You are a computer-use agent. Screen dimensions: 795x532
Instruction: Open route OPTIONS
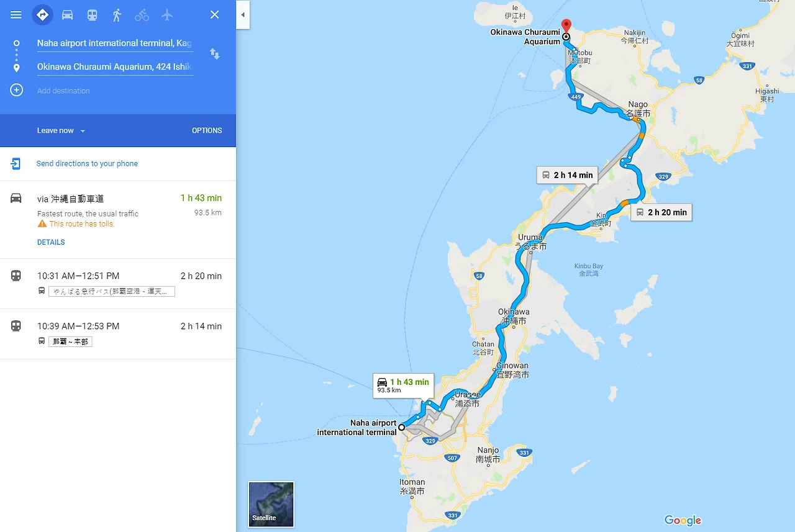tap(207, 130)
